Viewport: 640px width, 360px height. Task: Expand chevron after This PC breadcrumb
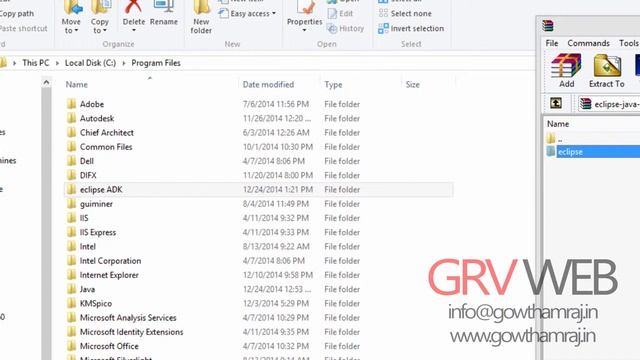click(x=57, y=63)
